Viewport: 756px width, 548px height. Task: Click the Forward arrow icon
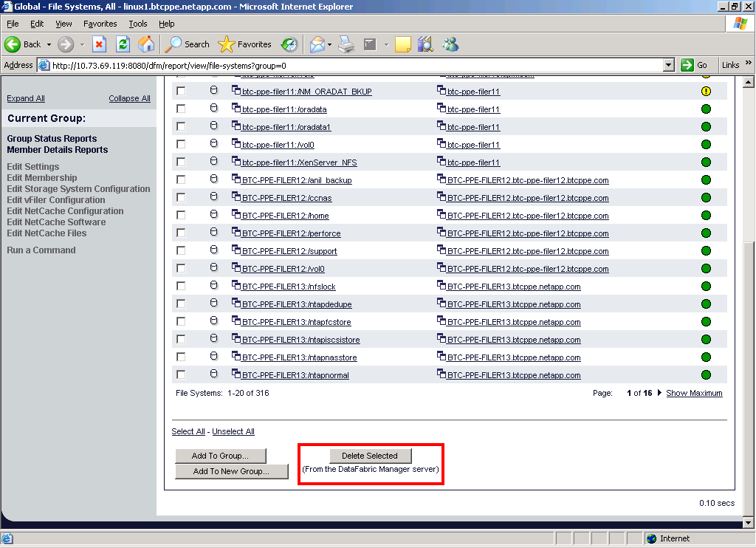pyautogui.click(x=66, y=44)
